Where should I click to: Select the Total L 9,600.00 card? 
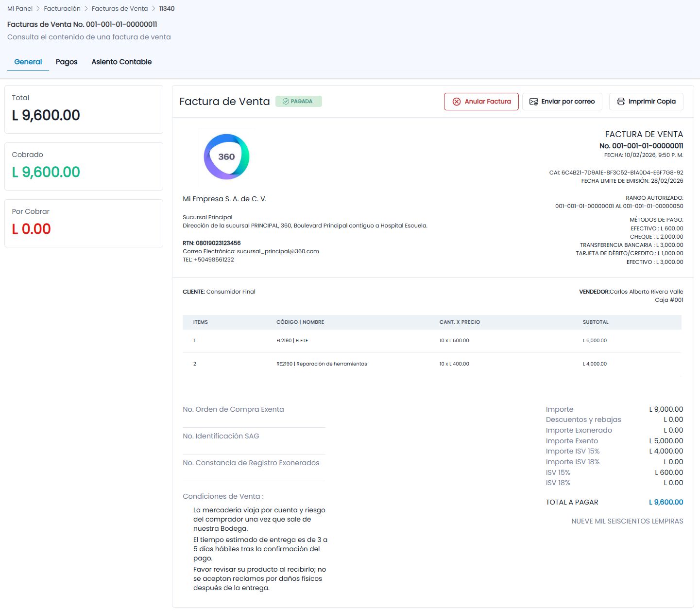pyautogui.click(x=84, y=109)
